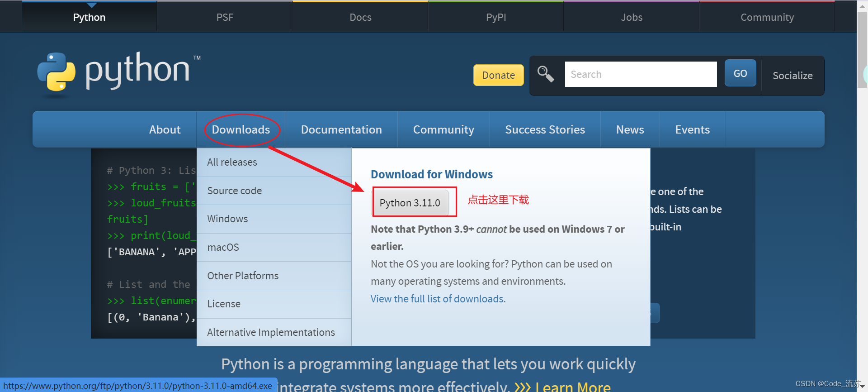Open the Socialize menu
The width and height of the screenshot is (868, 392).
(x=793, y=76)
